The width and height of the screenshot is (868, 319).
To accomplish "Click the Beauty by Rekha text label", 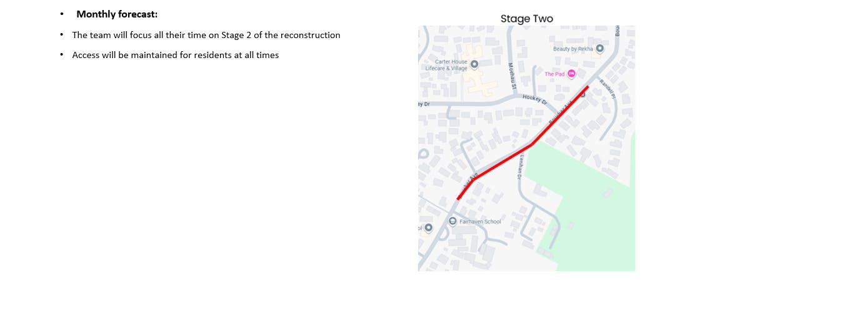I will point(572,49).
